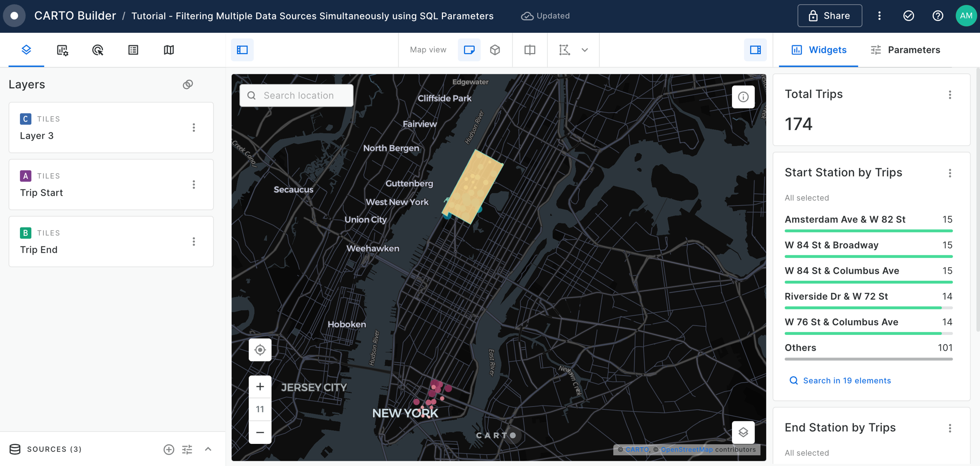
Task: Click the locate-me target icon on map
Action: pyautogui.click(x=260, y=350)
